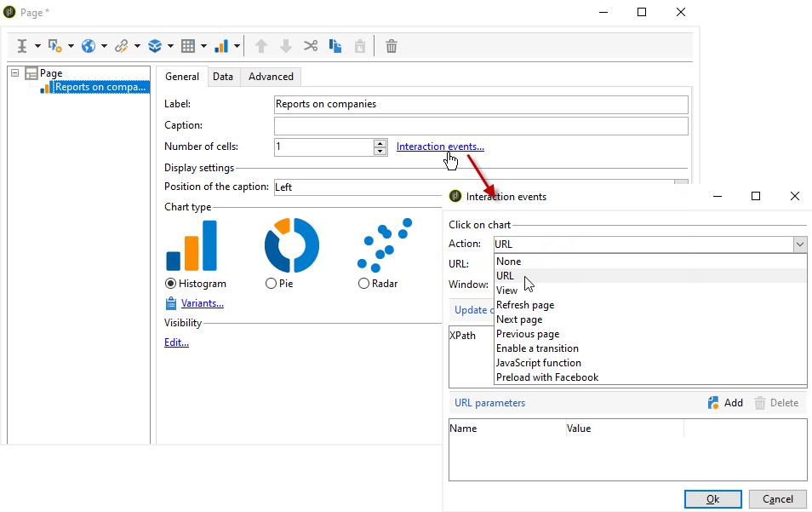Click the link chain icon in toolbar
812x512 pixels.
122,46
